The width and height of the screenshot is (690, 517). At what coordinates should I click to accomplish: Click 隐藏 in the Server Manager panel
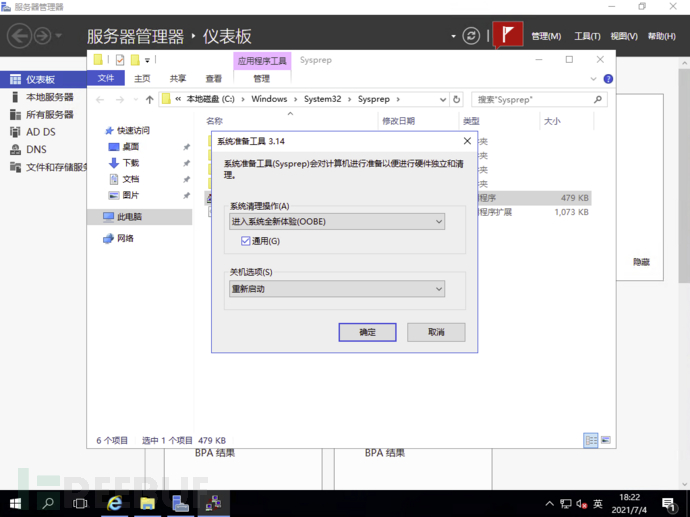[x=641, y=262]
